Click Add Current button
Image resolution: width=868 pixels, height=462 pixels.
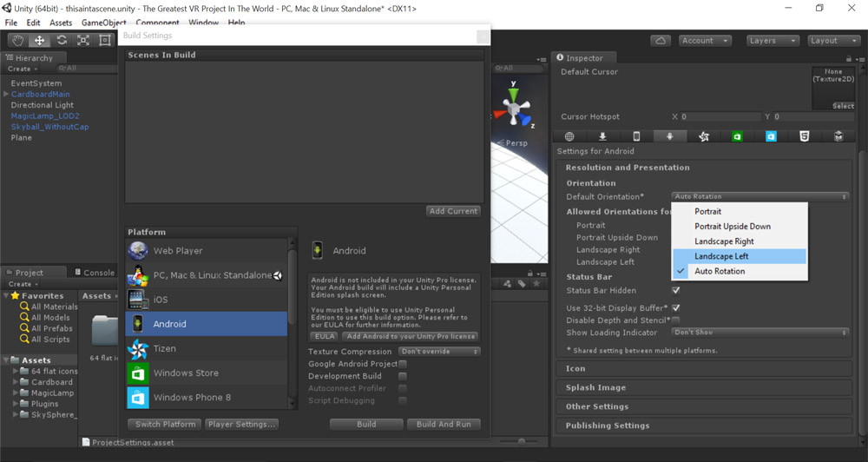click(453, 211)
